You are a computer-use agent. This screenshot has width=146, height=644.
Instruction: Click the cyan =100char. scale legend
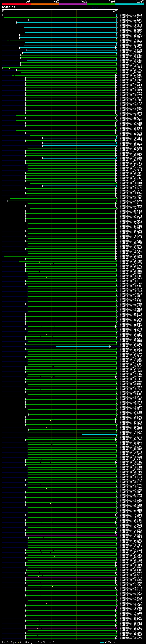point(108,642)
